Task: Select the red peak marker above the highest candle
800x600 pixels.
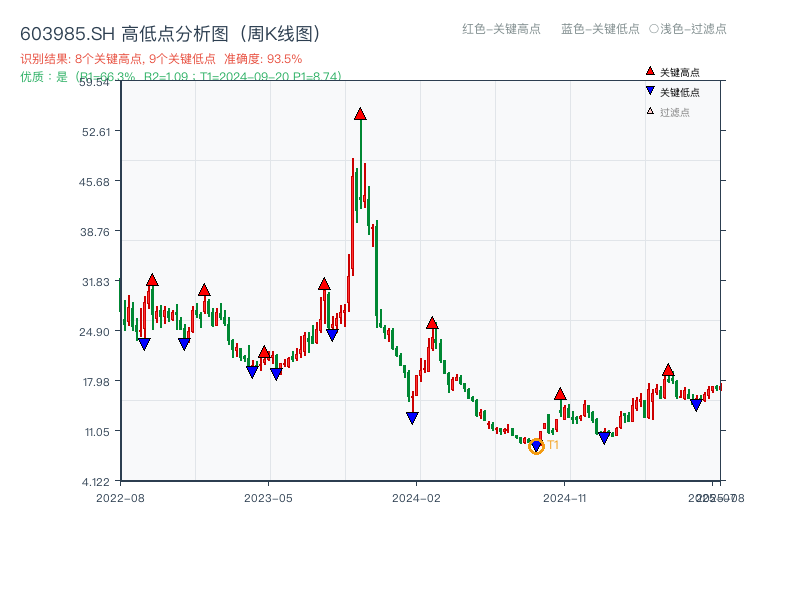Action: click(x=360, y=114)
